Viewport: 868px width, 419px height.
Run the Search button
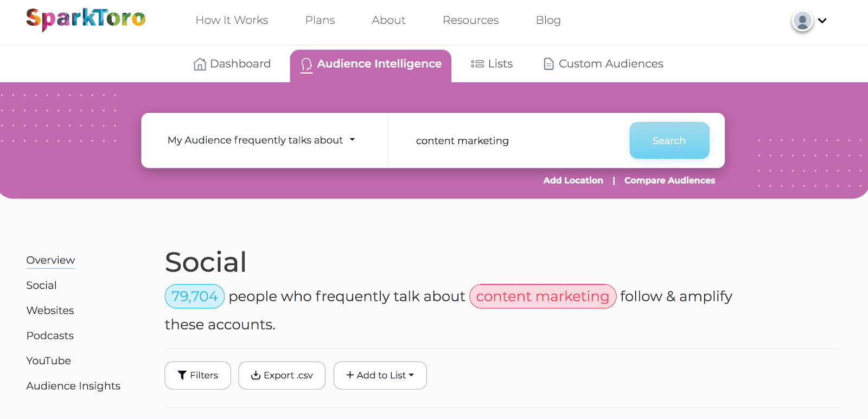[x=669, y=140]
